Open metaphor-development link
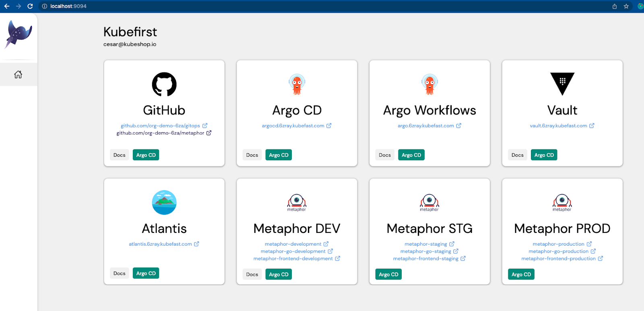The width and height of the screenshot is (644, 311). [x=293, y=244]
